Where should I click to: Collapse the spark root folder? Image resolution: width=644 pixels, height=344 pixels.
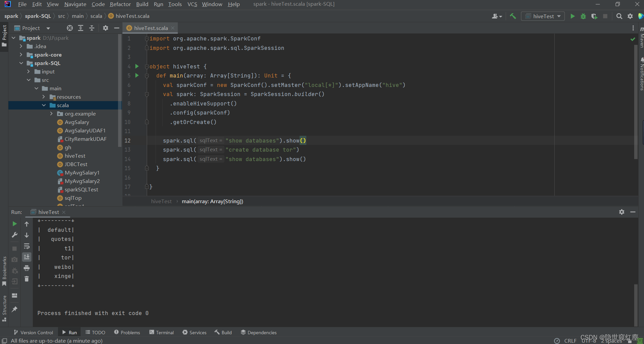point(13,38)
